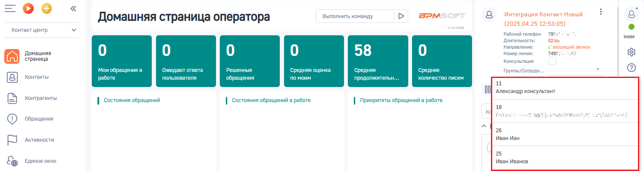Viewport: 644px width, 171px height.
Task: Collapse the sidebar with the double chevron
Action: 73,8
